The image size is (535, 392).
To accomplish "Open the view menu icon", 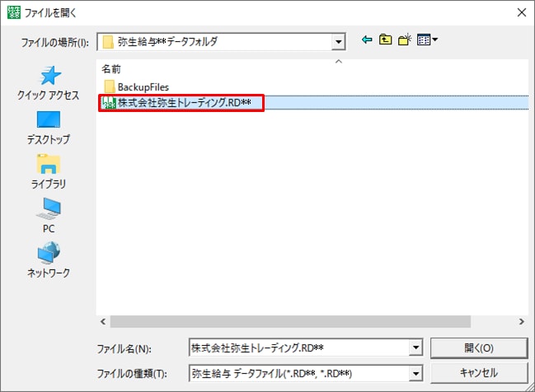I will (427, 40).
